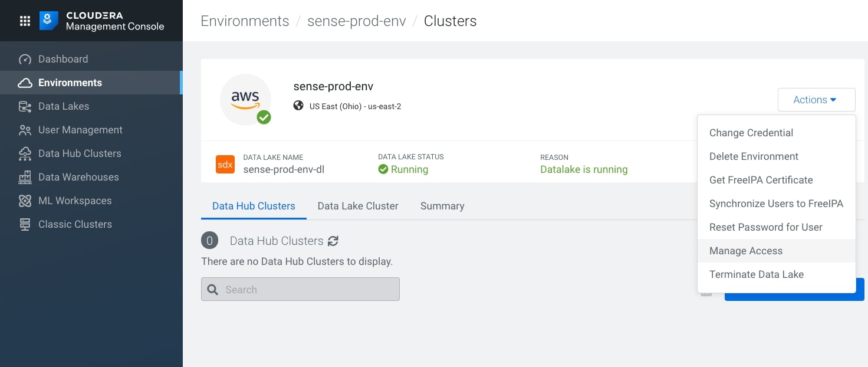Navigate to ML Workspaces
The image size is (868, 367).
click(x=91, y=201)
